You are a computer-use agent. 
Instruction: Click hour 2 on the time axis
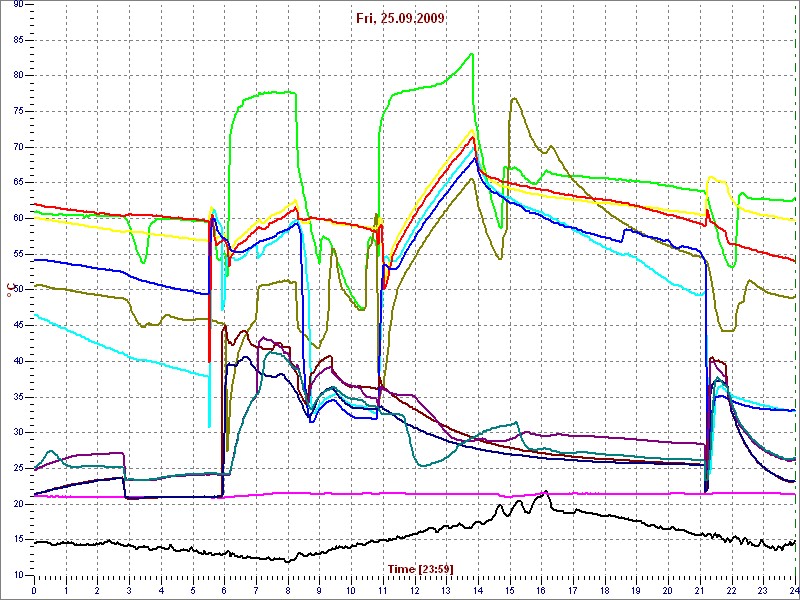[97, 589]
